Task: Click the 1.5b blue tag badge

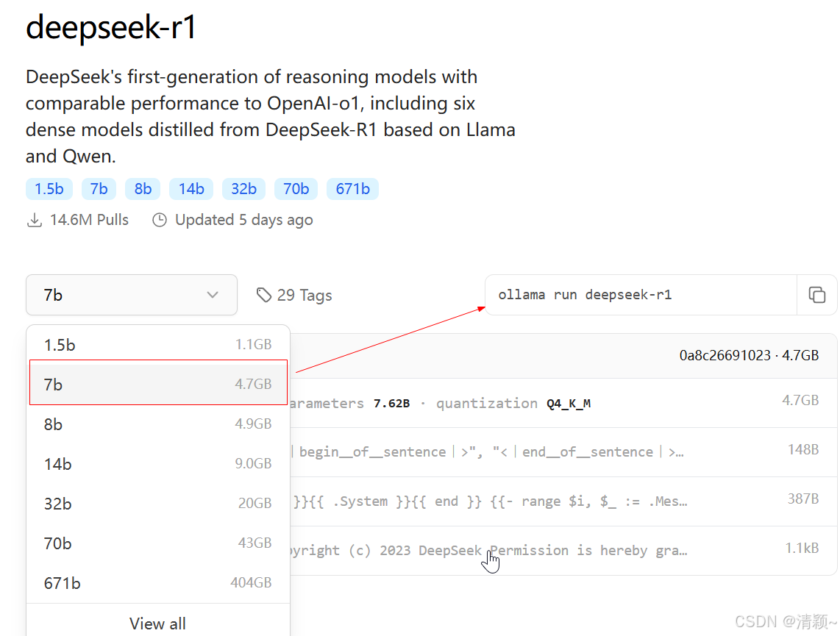Action: coord(49,189)
